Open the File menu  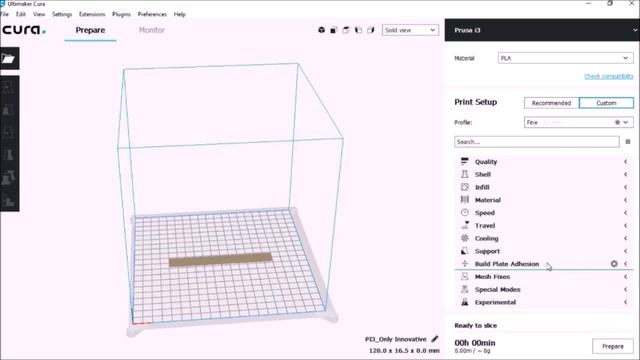click(4, 14)
